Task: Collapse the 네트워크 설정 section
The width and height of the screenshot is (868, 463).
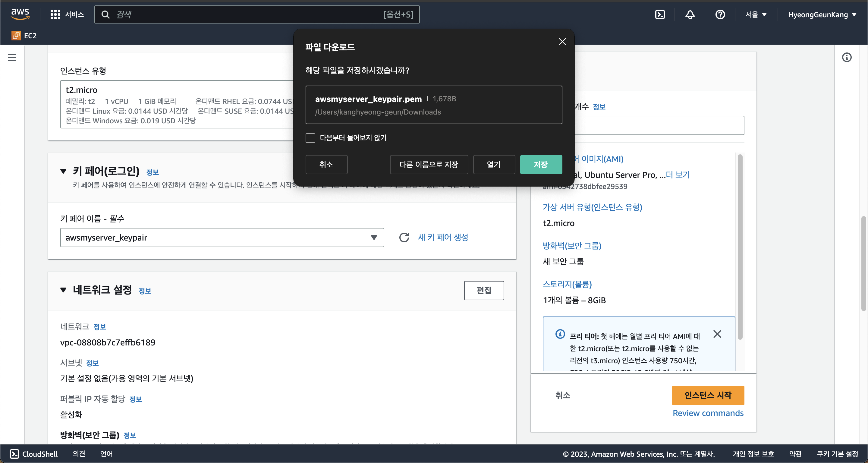Action: click(63, 290)
